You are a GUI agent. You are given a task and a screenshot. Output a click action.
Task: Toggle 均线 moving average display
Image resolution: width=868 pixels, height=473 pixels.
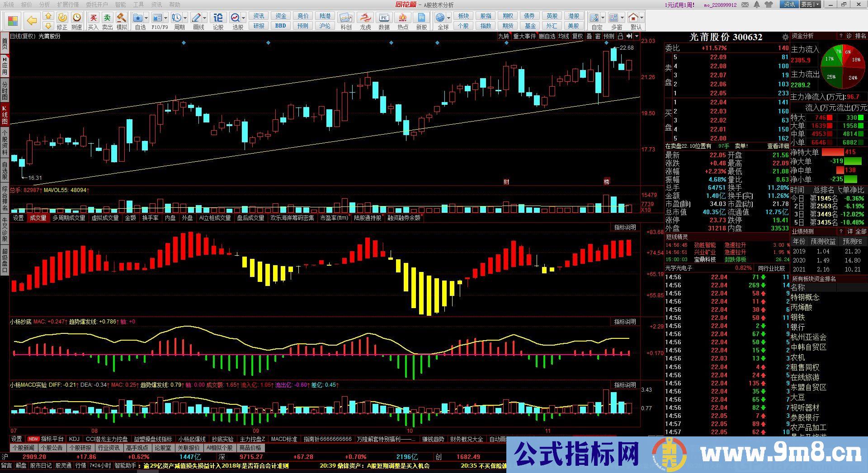pyautogui.click(x=563, y=36)
